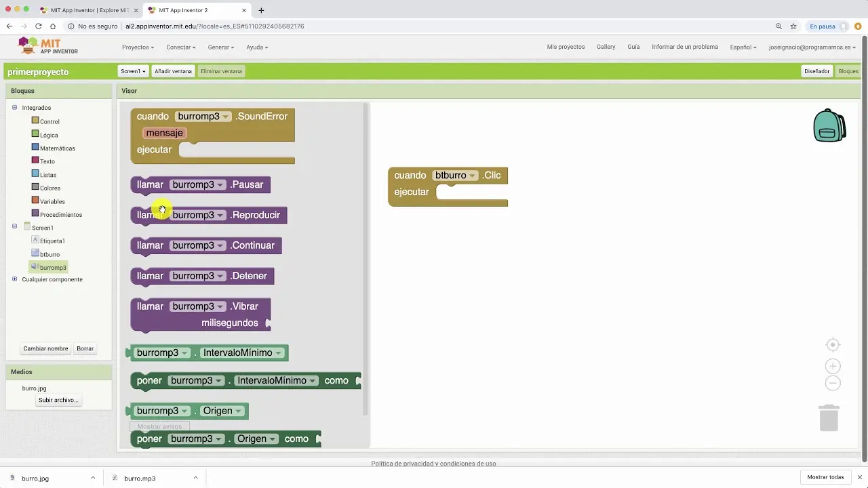
Task: Click the Screen1 component icon in tree
Action: click(x=27, y=226)
